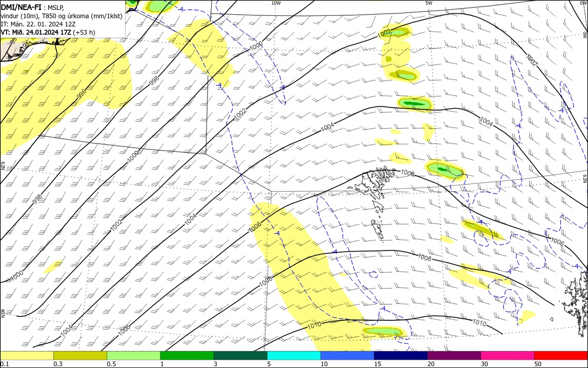Image resolution: width=588 pixels, height=368 pixels.
Task: Click the 'vindur (10m), T850 og úrkoma' line
Action: (62, 16)
